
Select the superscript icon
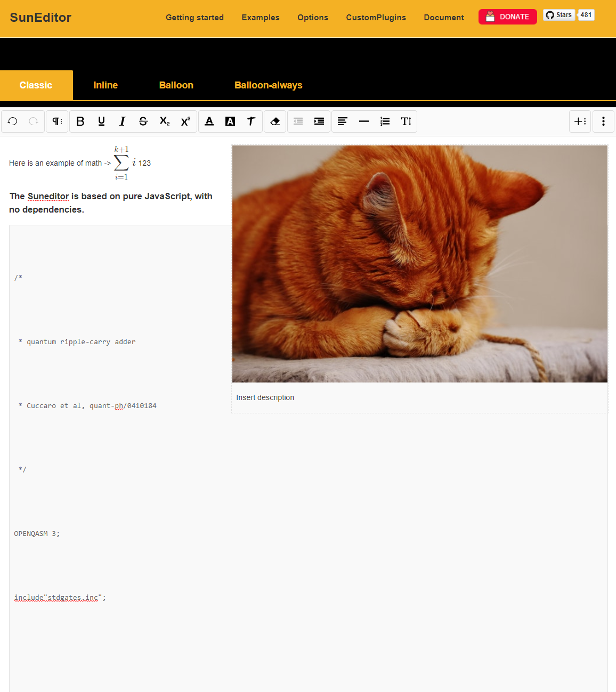click(185, 121)
